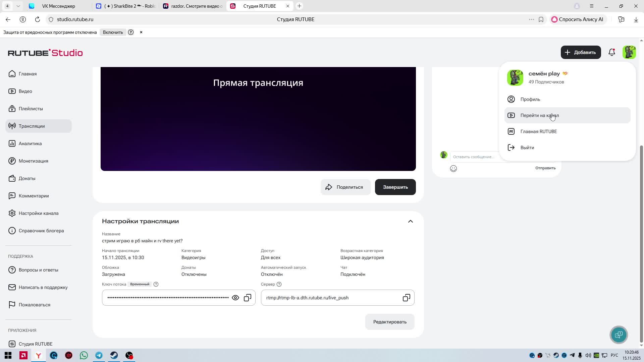
Task: Click stream key help question icon
Action: tap(156, 284)
